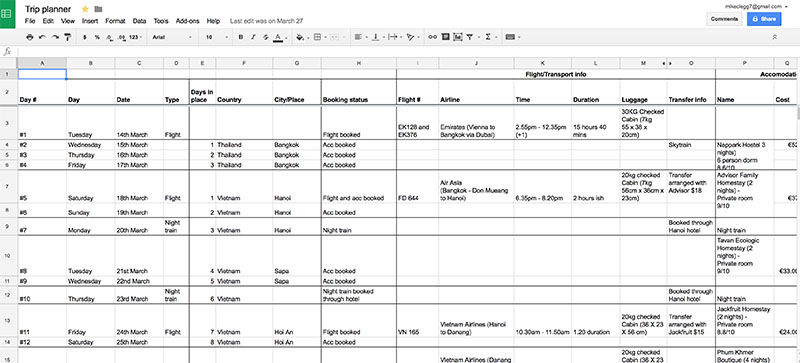Viewport: 800px width, 363px height.
Task: Format as currency
Action: 84,37
